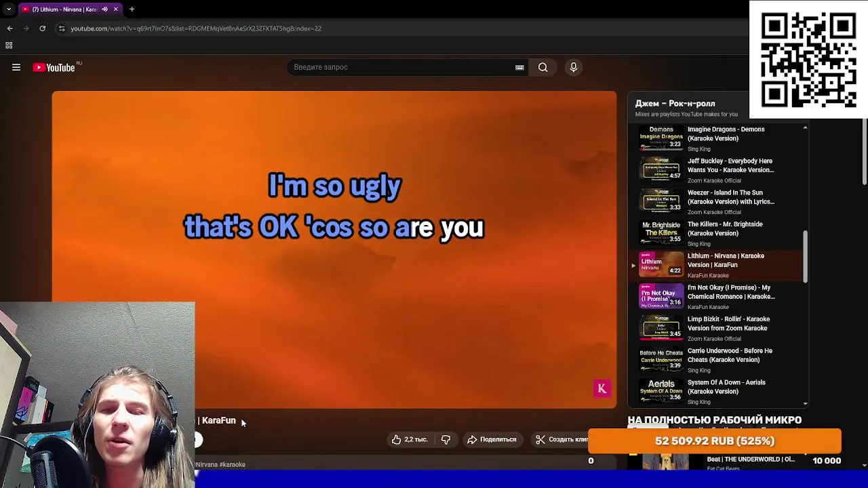Click the 52 509.92 RUB donation goal bar
Viewport: 868px width, 488px height.
(x=715, y=441)
